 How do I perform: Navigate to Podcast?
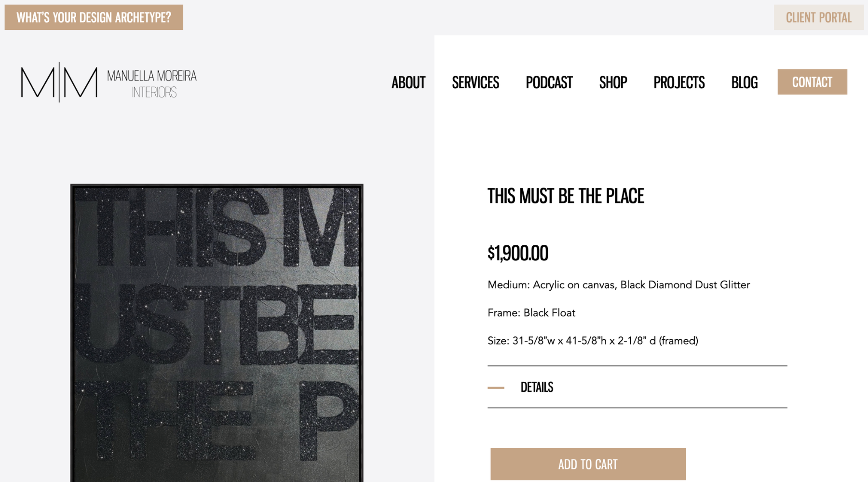549,82
